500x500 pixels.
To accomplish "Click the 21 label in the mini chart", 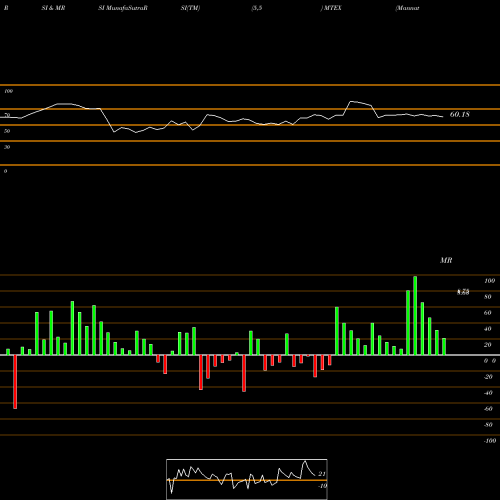I will coord(322,474).
